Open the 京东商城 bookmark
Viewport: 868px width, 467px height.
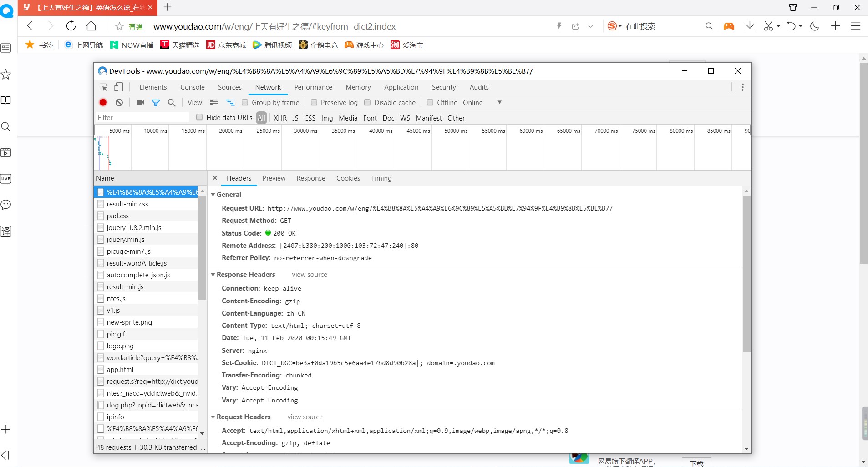[226, 45]
